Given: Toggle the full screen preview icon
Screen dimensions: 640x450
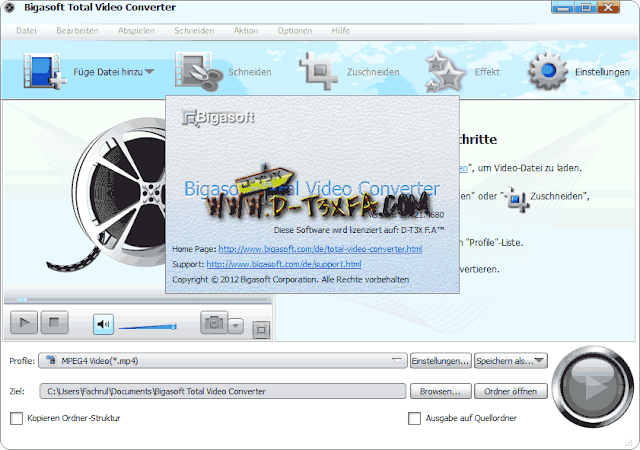Looking at the screenshot, I should pos(261,330).
